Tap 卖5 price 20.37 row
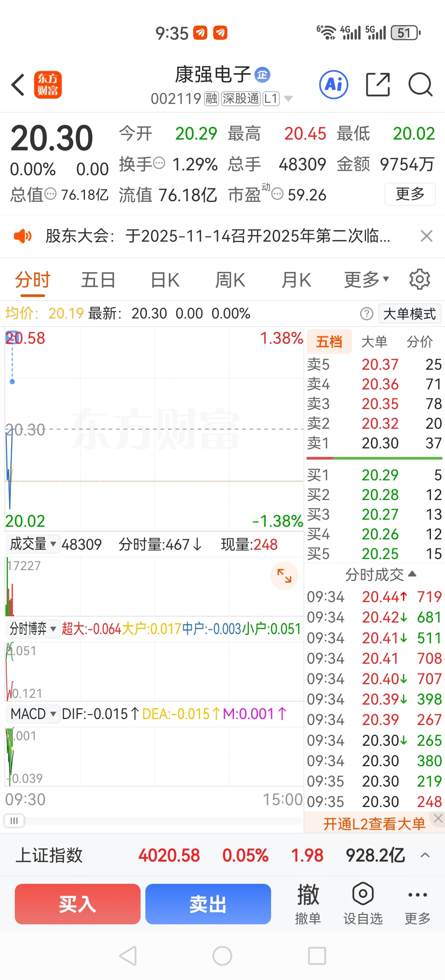445x980 pixels. [x=374, y=365]
